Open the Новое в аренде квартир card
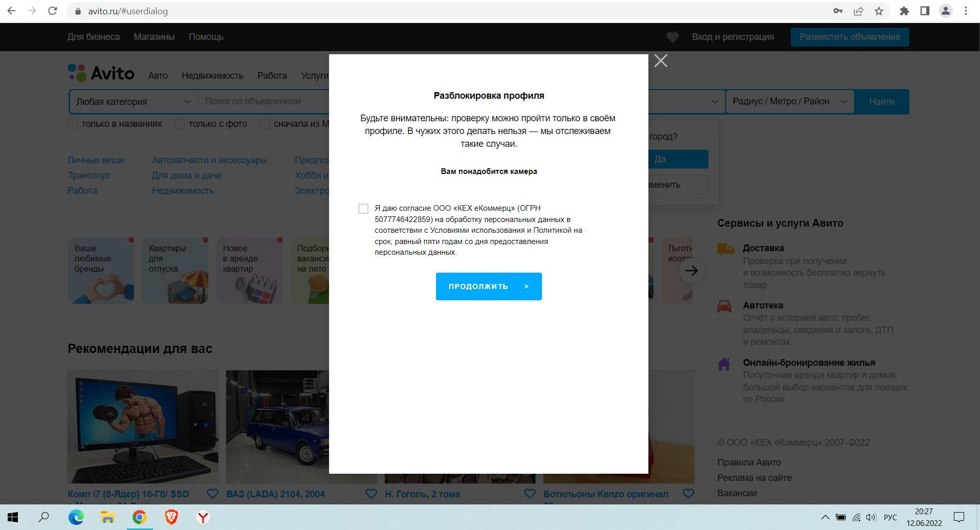Viewport: 980px width, 530px height. click(249, 270)
